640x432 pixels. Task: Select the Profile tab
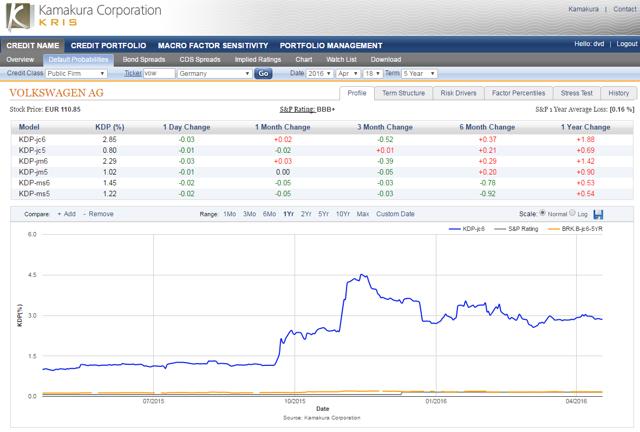point(357,93)
